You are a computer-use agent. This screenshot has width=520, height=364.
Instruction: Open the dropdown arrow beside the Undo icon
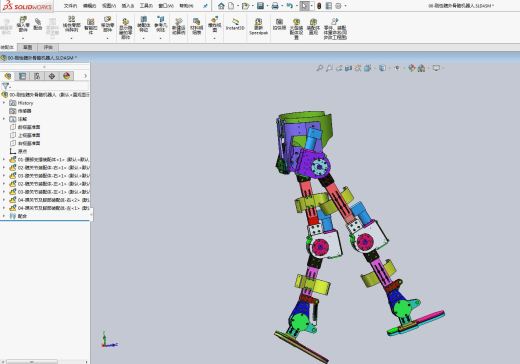(296, 6)
